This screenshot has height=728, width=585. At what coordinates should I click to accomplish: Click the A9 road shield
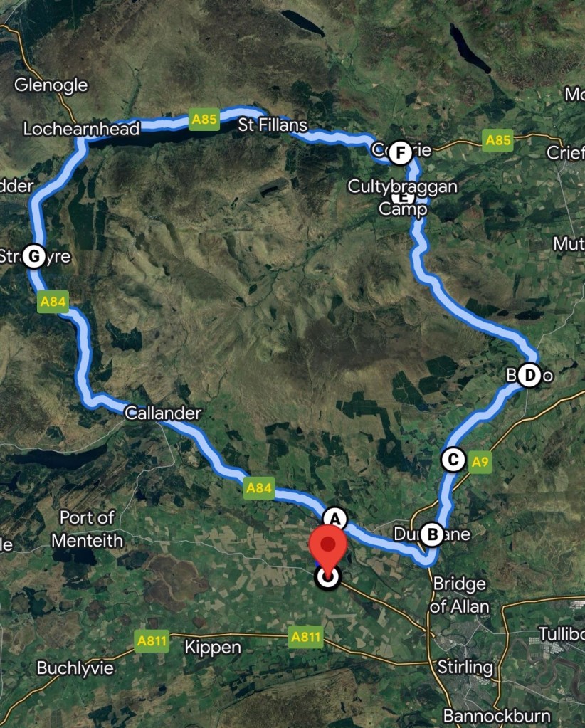pyautogui.click(x=480, y=462)
